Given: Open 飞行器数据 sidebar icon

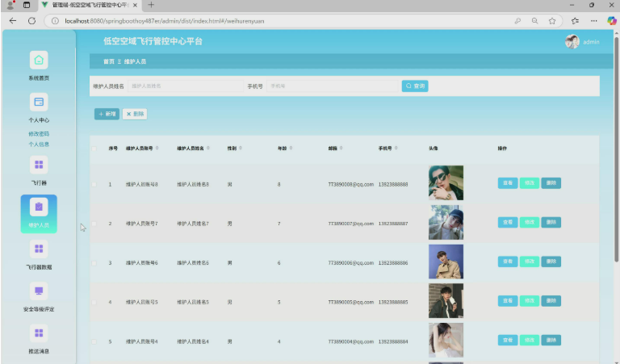Looking at the screenshot, I should tap(39, 249).
